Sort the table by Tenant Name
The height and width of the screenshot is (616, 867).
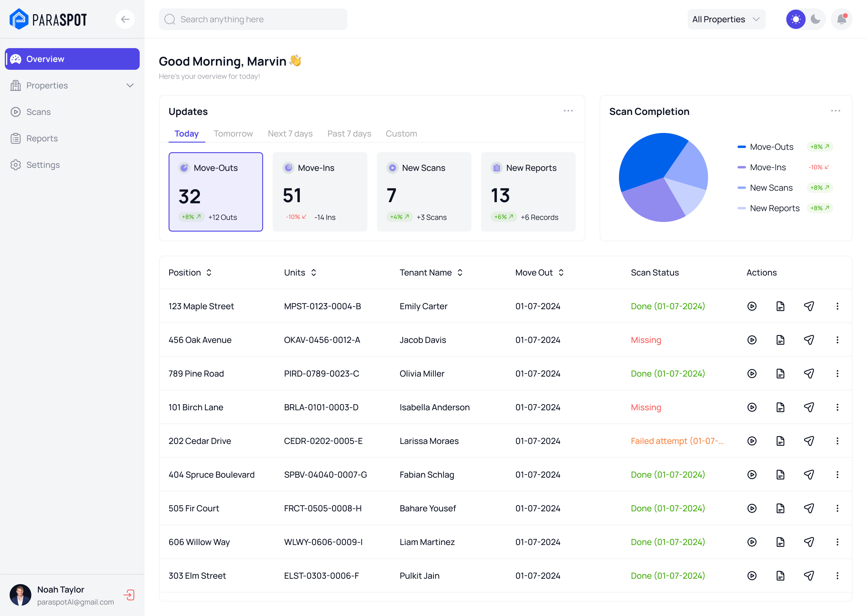460,272
